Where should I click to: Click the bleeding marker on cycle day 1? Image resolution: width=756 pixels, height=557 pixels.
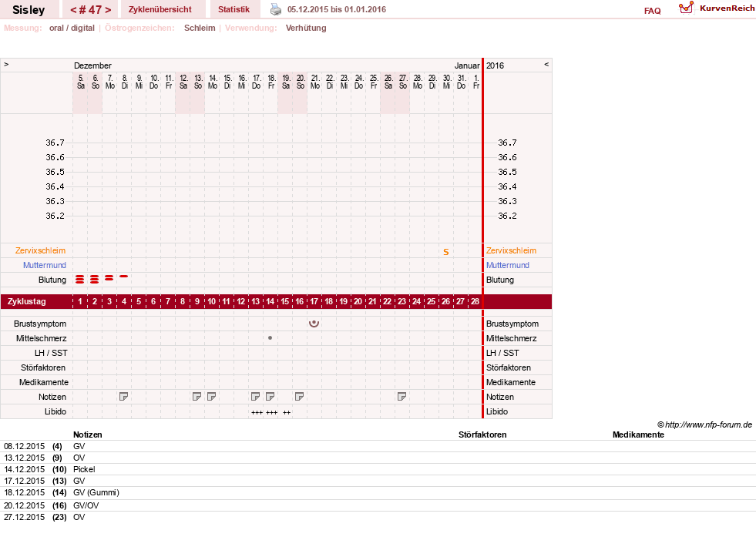[80, 280]
